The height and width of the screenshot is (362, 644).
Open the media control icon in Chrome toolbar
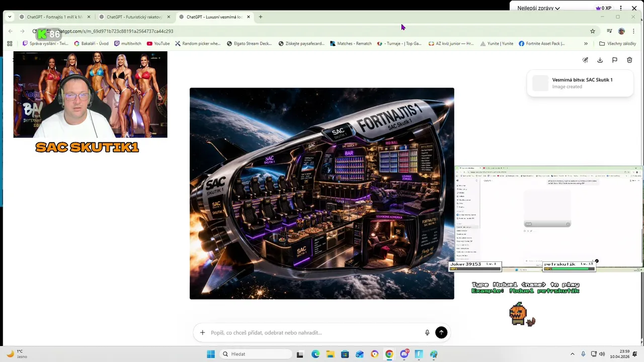609,31
